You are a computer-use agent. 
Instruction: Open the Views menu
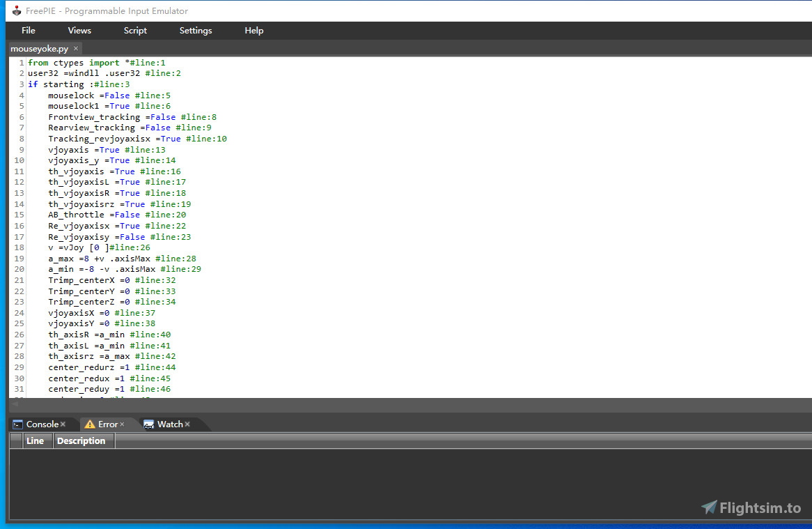(x=79, y=31)
